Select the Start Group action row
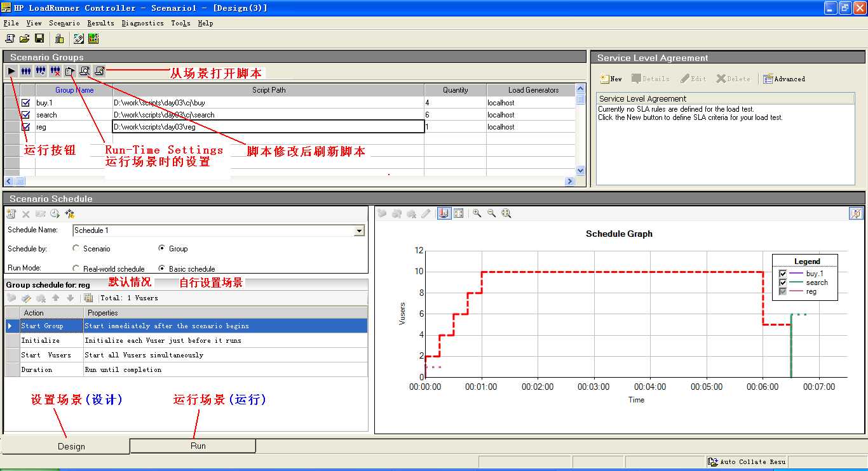This screenshot has height=471, width=868. coord(186,326)
